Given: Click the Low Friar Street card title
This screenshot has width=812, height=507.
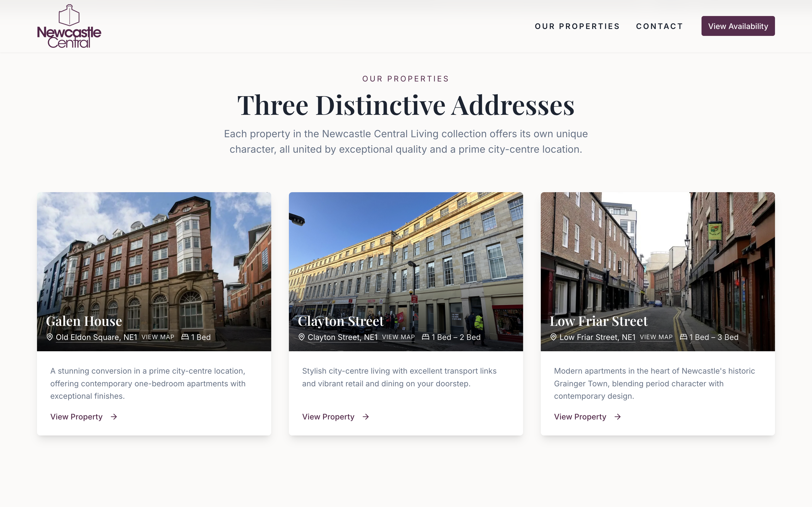Looking at the screenshot, I should click(599, 321).
